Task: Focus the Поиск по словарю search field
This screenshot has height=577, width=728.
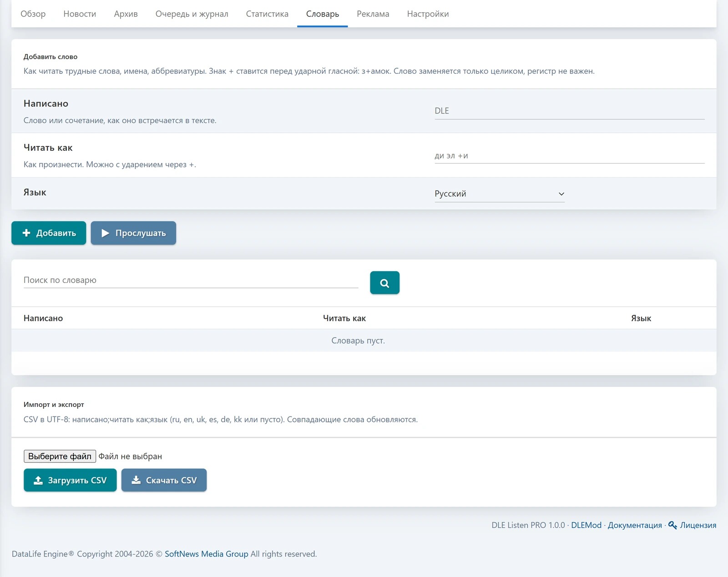Action: [191, 280]
